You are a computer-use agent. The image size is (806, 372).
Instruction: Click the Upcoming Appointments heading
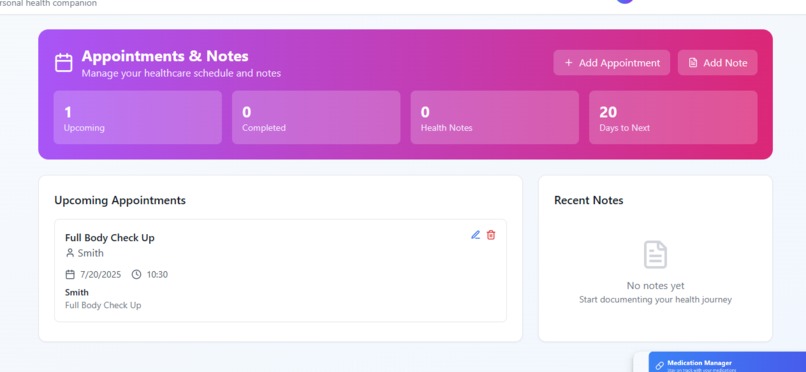click(120, 200)
